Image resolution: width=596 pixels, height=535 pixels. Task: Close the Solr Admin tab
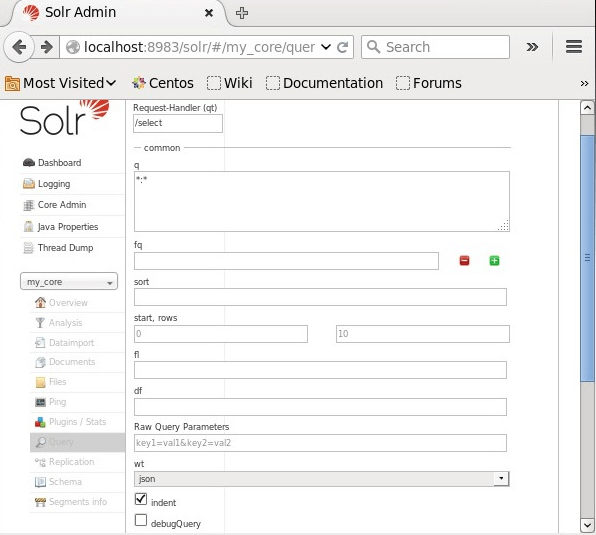point(209,13)
